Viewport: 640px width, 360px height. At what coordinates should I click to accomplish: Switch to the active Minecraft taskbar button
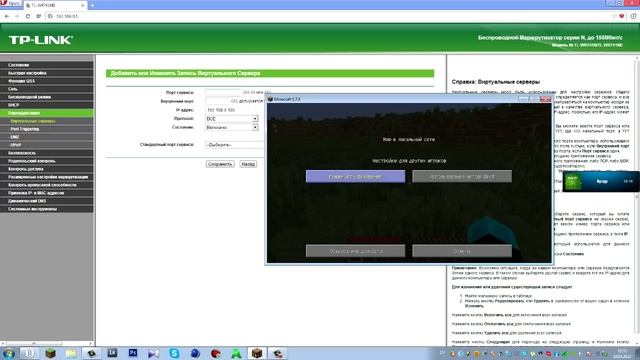click(257, 353)
